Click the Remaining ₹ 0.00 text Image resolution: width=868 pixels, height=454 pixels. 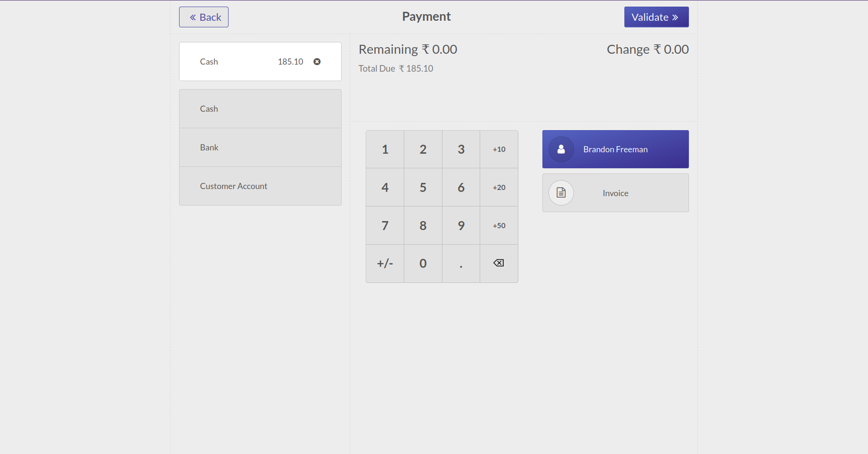pyautogui.click(x=408, y=49)
